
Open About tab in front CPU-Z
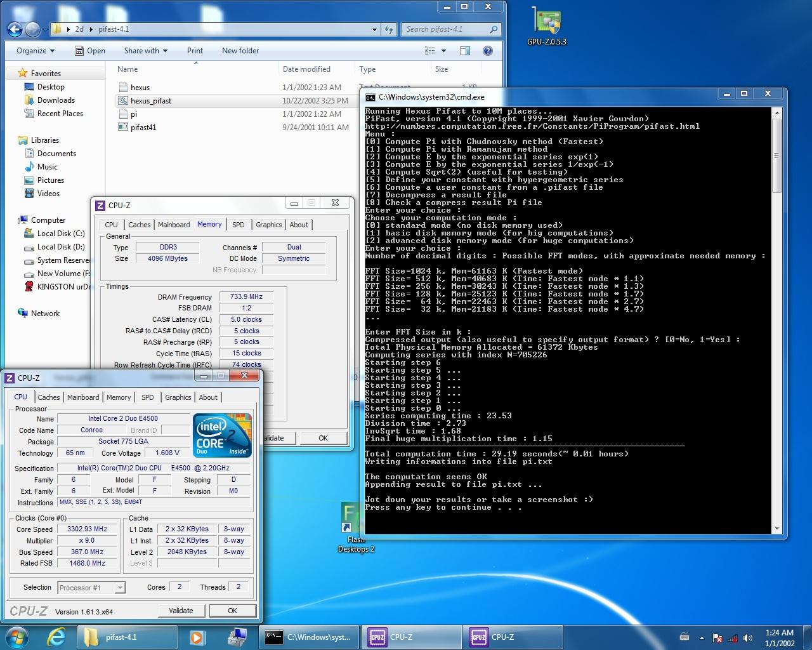tap(208, 397)
